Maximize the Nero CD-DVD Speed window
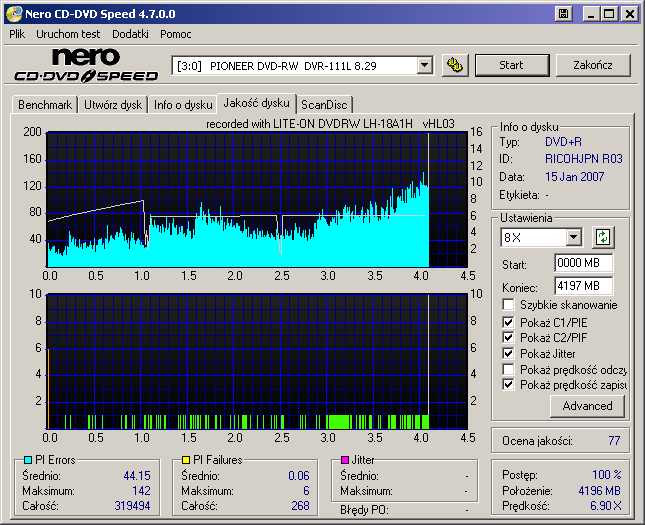Image resolution: width=645 pixels, height=525 pixels. coord(609,14)
